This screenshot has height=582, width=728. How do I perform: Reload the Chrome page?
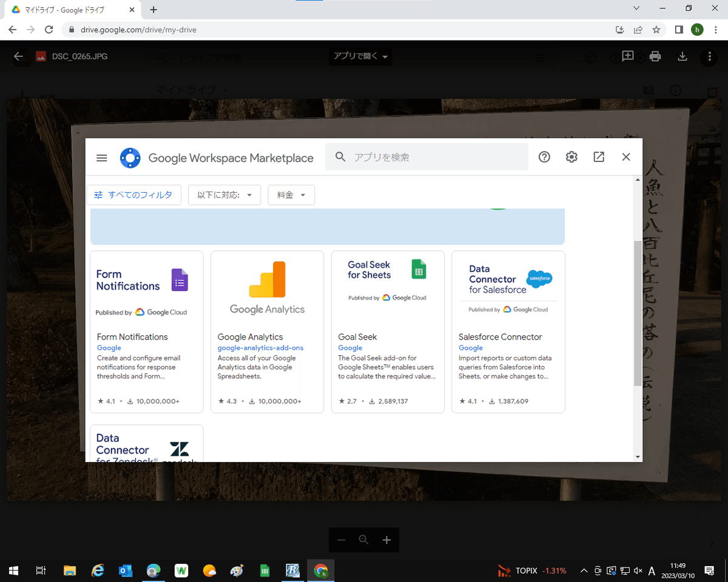coord(50,30)
